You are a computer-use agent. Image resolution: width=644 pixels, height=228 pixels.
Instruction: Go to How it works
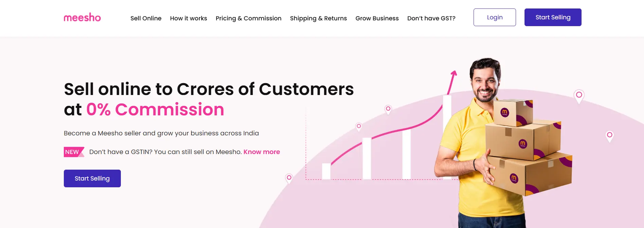(x=188, y=18)
